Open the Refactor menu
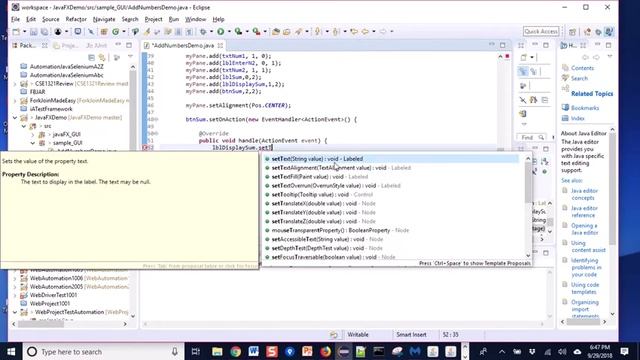 click(76, 19)
